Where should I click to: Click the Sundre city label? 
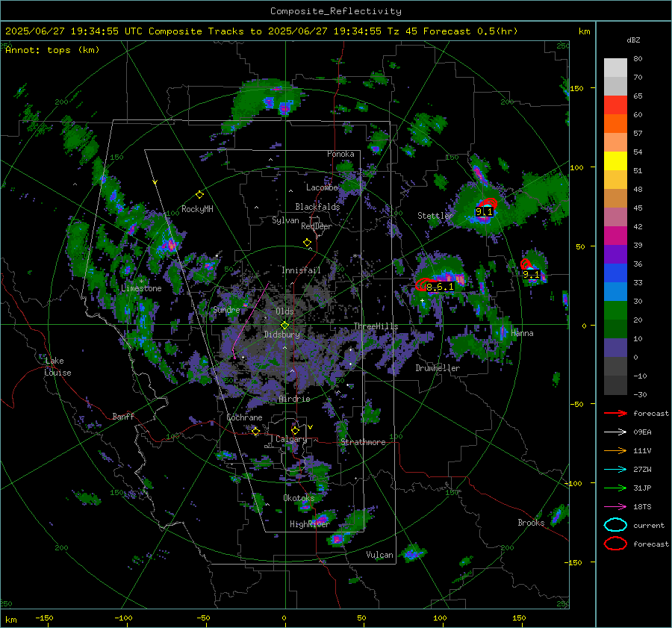[x=226, y=310]
